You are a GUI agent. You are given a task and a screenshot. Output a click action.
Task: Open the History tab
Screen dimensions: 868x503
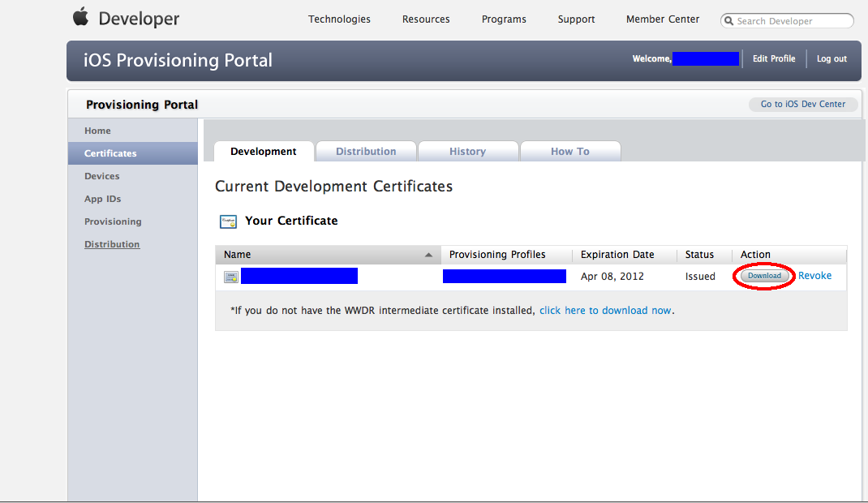click(x=467, y=152)
